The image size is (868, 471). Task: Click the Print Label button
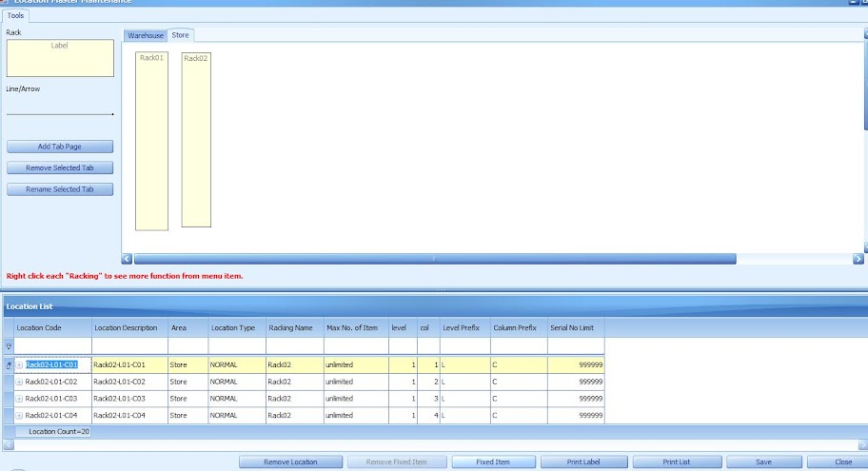tap(583, 461)
